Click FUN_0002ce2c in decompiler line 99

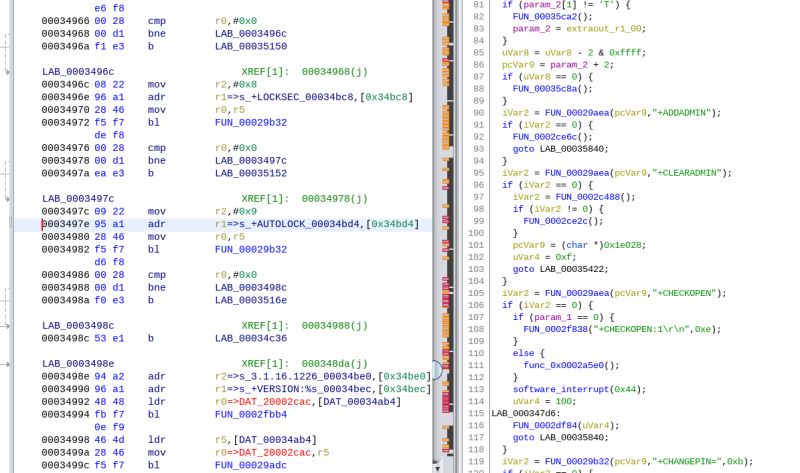pyautogui.click(x=557, y=221)
